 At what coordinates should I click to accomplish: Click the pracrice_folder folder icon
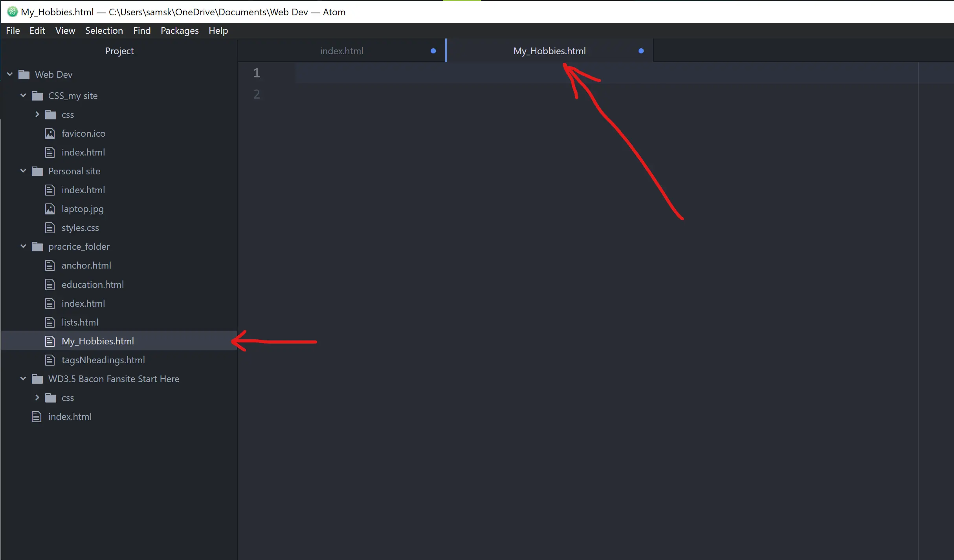click(x=37, y=247)
